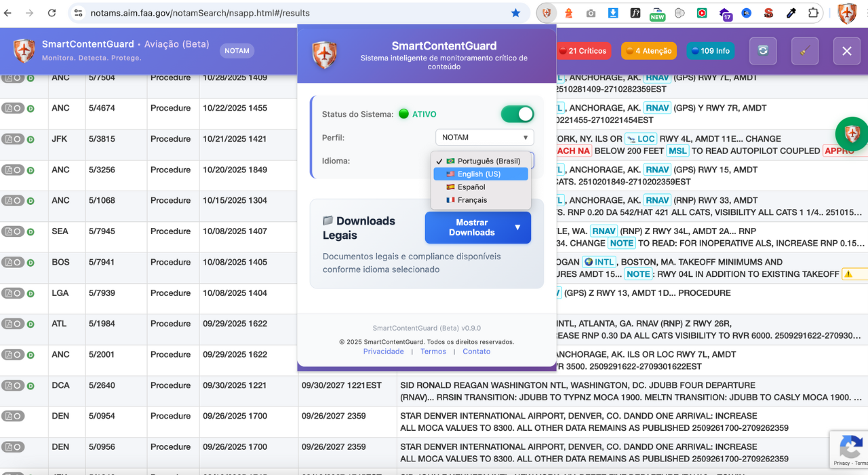The image size is (868, 475).
Task: Open the Privacidade link
Action: point(383,351)
